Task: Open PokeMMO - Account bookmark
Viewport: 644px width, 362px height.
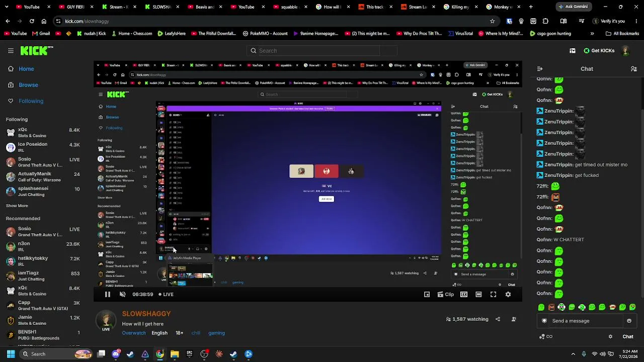Action: click(x=265, y=34)
